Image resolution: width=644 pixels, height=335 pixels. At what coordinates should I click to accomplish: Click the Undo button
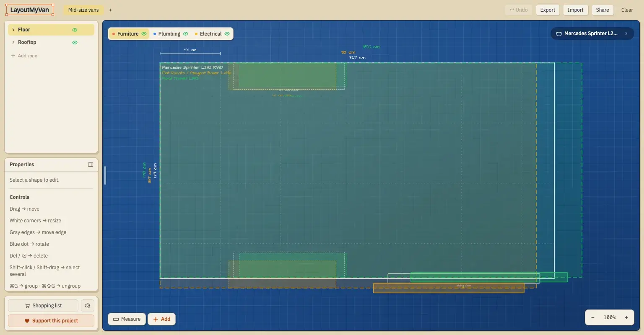point(519,10)
